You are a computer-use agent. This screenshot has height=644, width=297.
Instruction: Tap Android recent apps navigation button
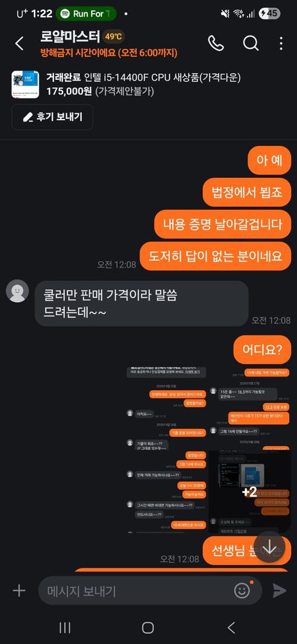point(65,627)
